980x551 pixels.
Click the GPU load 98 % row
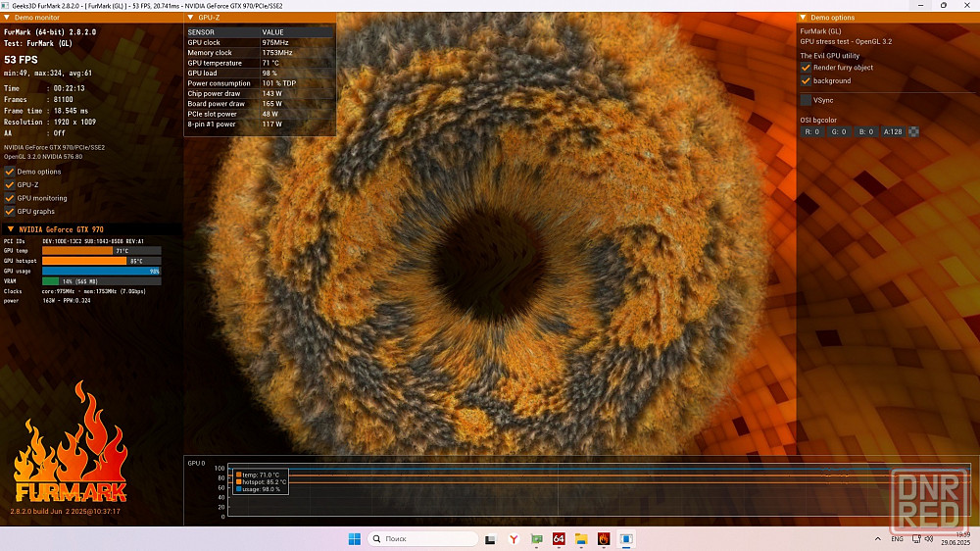coord(260,74)
